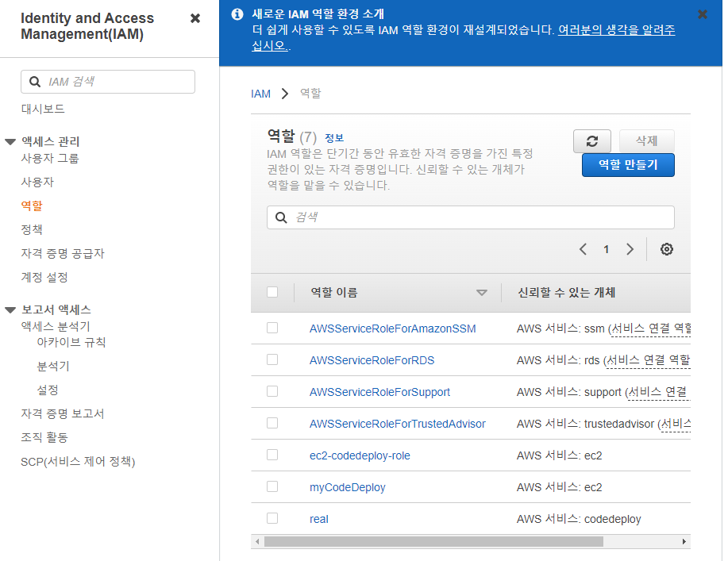Open table preferences gear icon
The image size is (728, 561).
pos(667,249)
